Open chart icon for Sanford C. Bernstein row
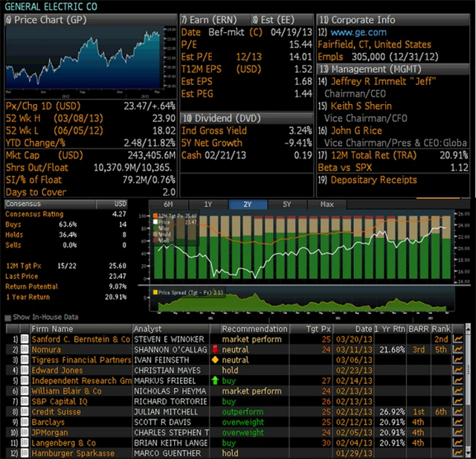Image resolution: width=476 pixels, height=459 pixels. coord(458,339)
